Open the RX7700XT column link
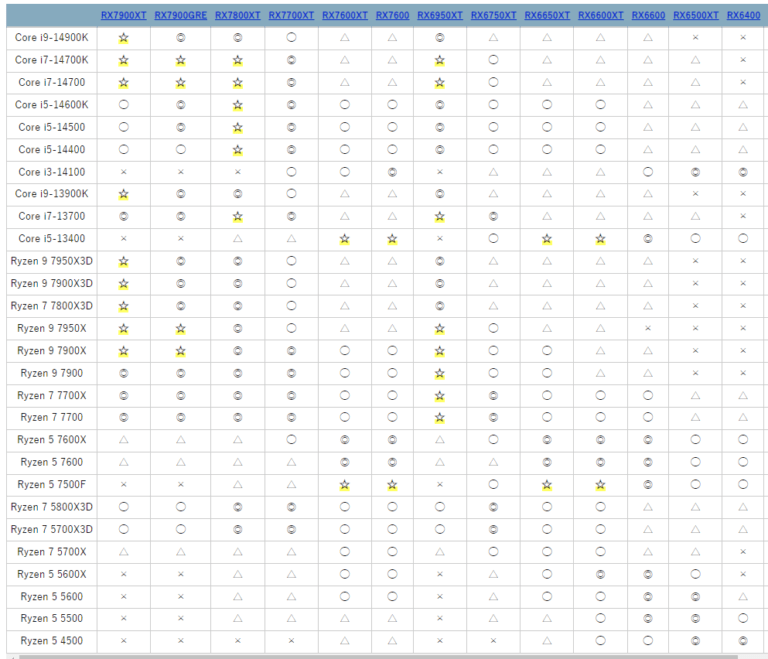The width and height of the screenshot is (768, 659). click(291, 15)
